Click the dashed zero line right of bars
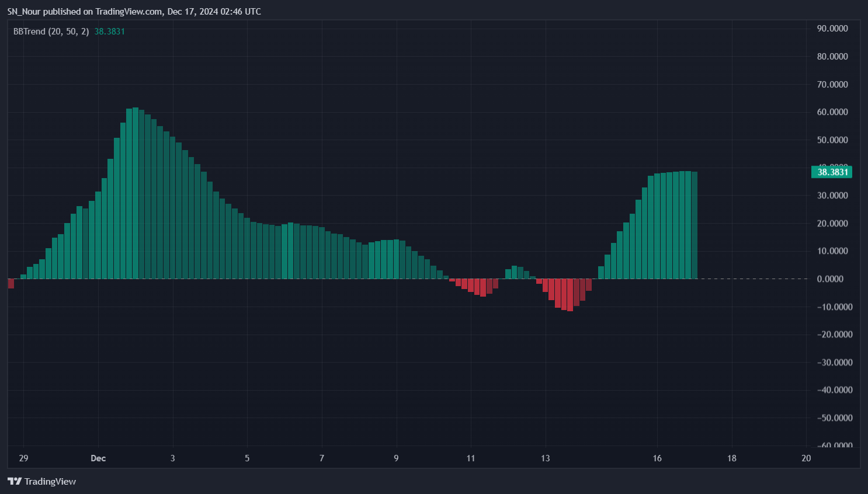Screen dimensions: 868x494 [x=754, y=279]
